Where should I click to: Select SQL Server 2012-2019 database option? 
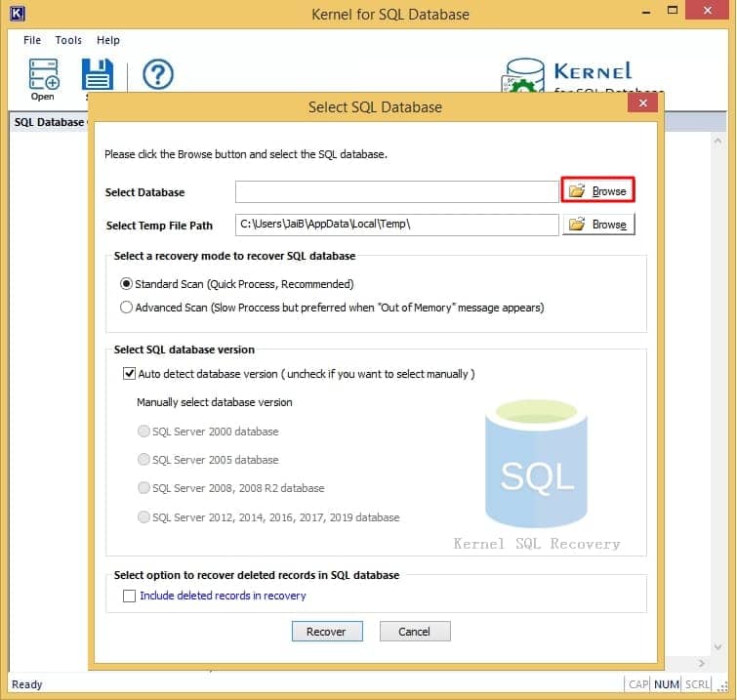[143, 517]
